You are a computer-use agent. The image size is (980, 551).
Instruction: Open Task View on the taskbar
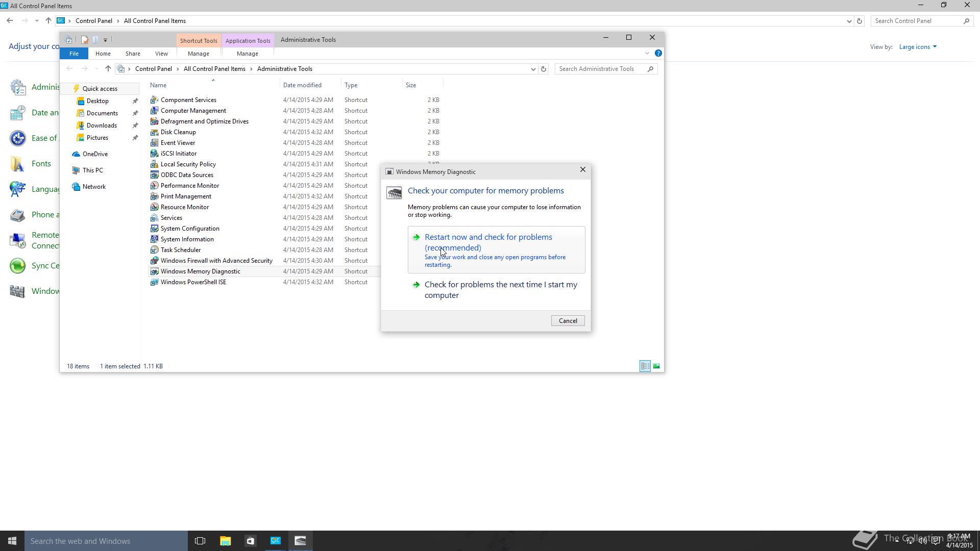[200, 541]
